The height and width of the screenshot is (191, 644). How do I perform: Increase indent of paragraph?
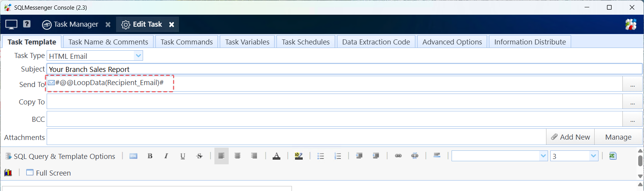coord(376,156)
